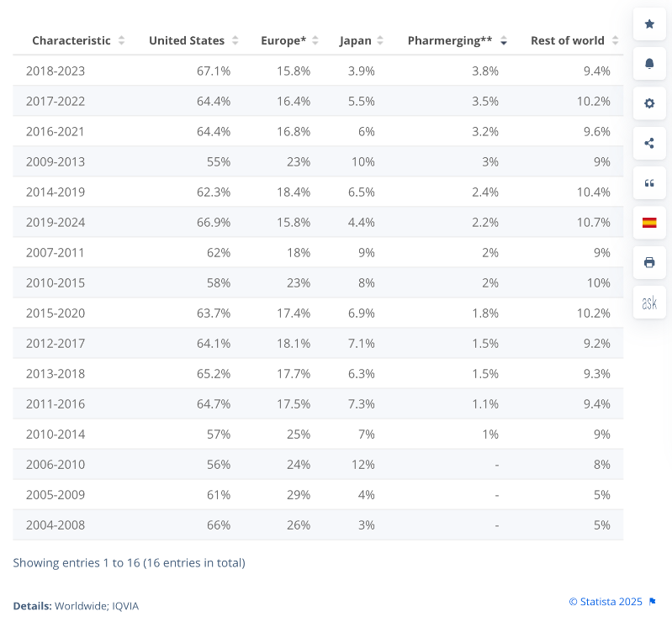Click the flag icon beside Statista 2025
Viewport: 672px width, 627px height.
[x=653, y=602]
